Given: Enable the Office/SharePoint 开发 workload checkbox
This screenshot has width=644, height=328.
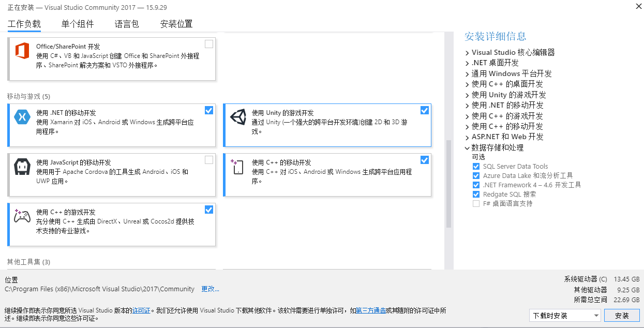Looking at the screenshot, I should pos(208,44).
